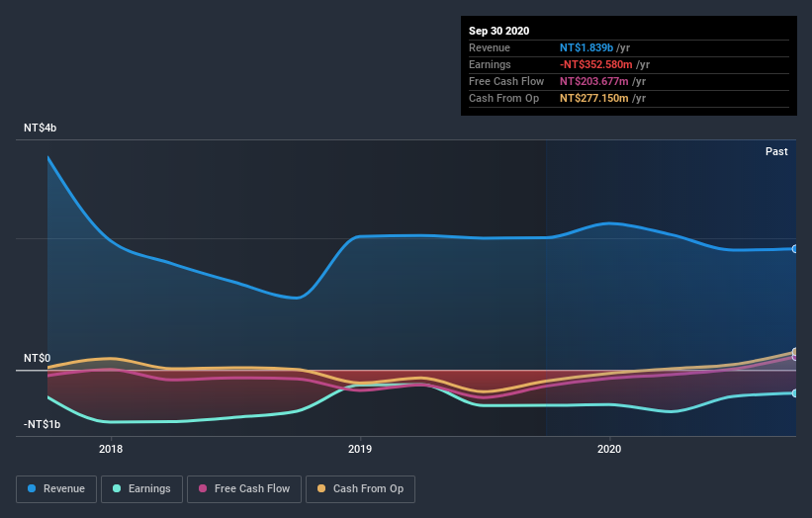Select the Earnings endpoint marker on the chart
812x518 pixels.
click(x=794, y=393)
